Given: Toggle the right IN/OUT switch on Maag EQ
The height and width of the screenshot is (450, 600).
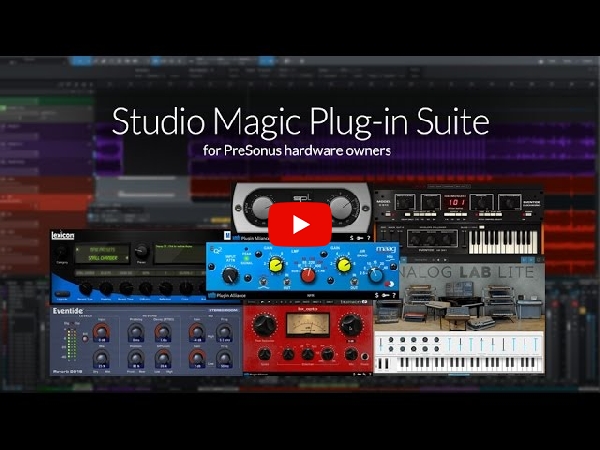Looking at the screenshot, I should coord(354,282).
